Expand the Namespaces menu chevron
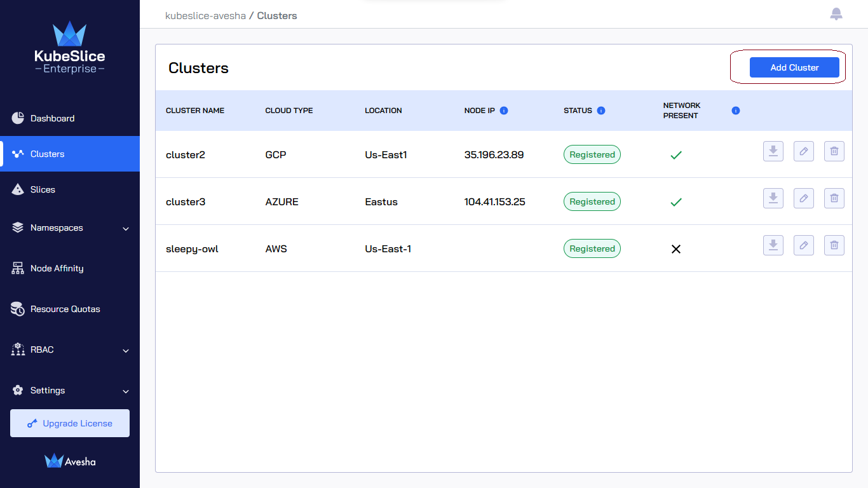The width and height of the screenshot is (868, 488). (x=126, y=229)
